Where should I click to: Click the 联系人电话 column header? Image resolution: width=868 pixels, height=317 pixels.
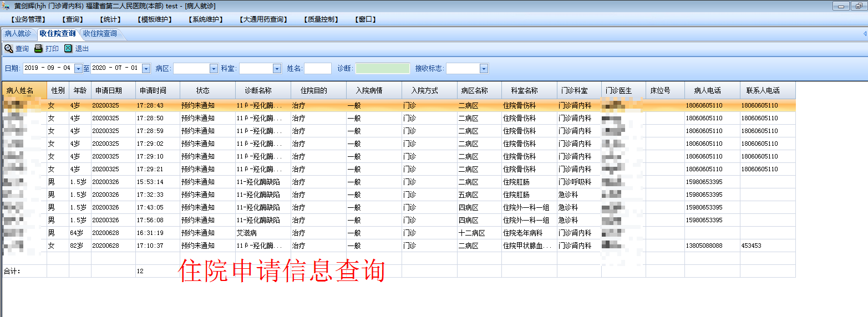tap(768, 90)
